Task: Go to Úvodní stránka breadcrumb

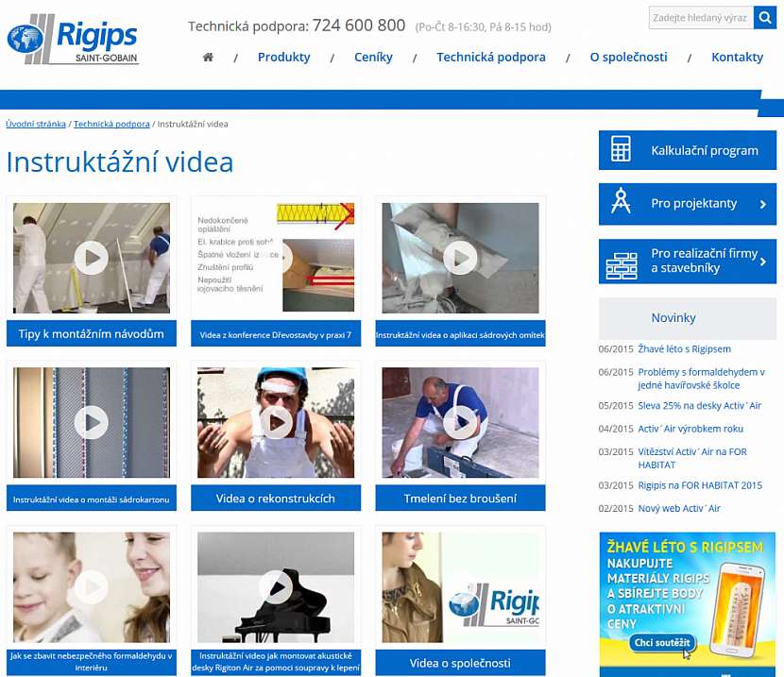Action: point(36,124)
